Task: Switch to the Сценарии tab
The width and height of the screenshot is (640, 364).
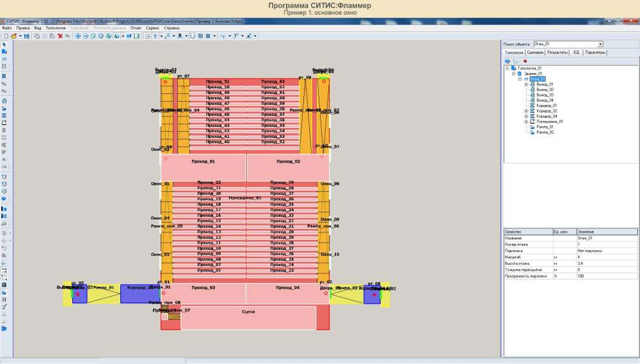Action: [536, 52]
